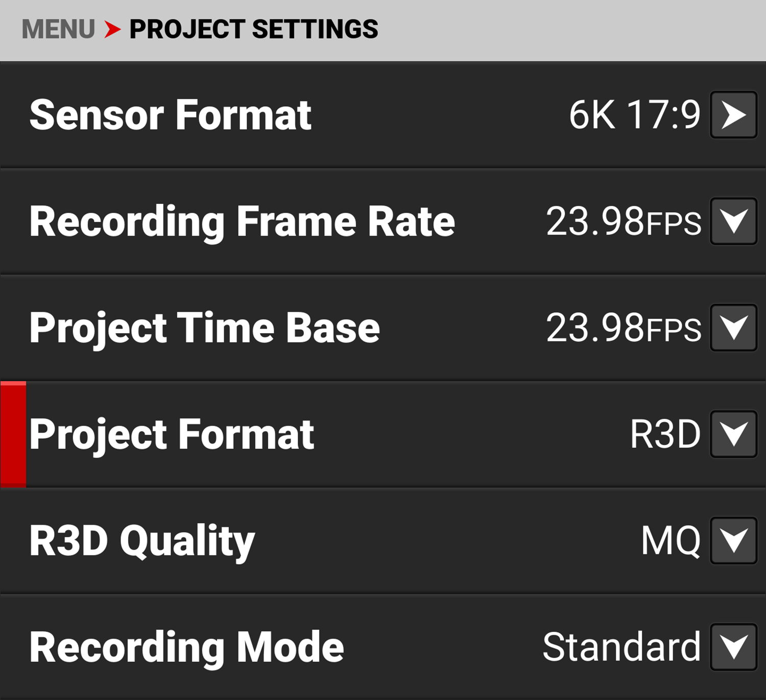Expand the Recording Mode dropdown arrow
This screenshot has width=766, height=700.
tap(733, 647)
